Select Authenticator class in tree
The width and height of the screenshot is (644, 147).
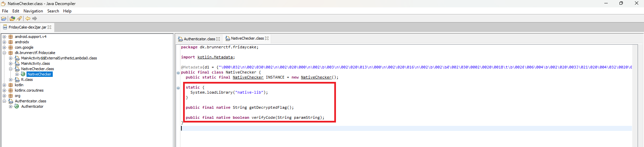(x=32, y=106)
